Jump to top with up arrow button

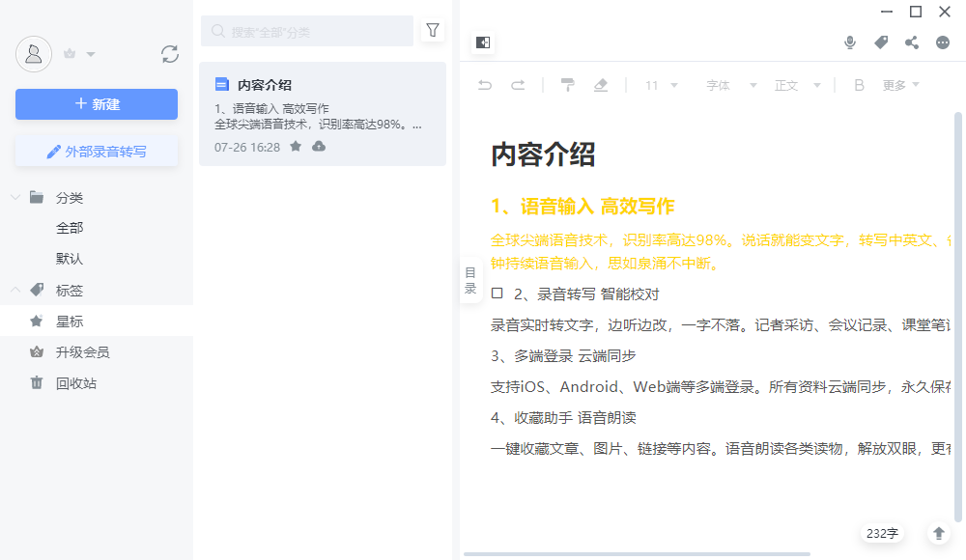(938, 534)
